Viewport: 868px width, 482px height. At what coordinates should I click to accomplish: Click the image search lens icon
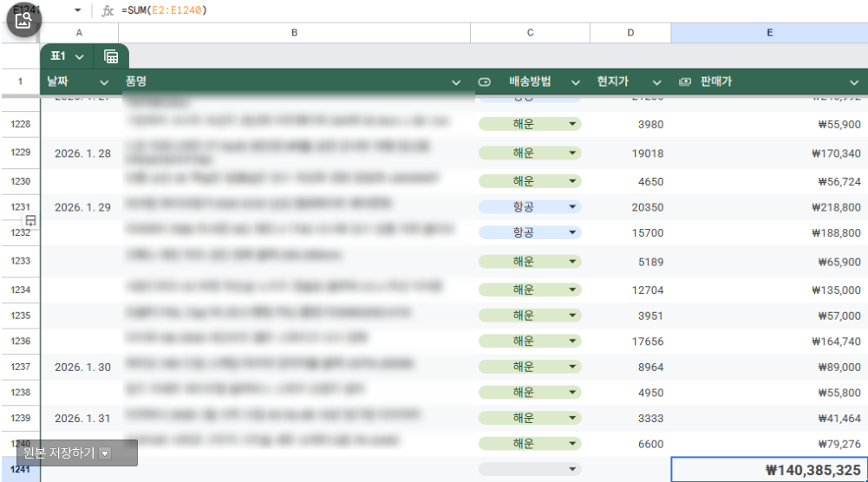click(23, 19)
